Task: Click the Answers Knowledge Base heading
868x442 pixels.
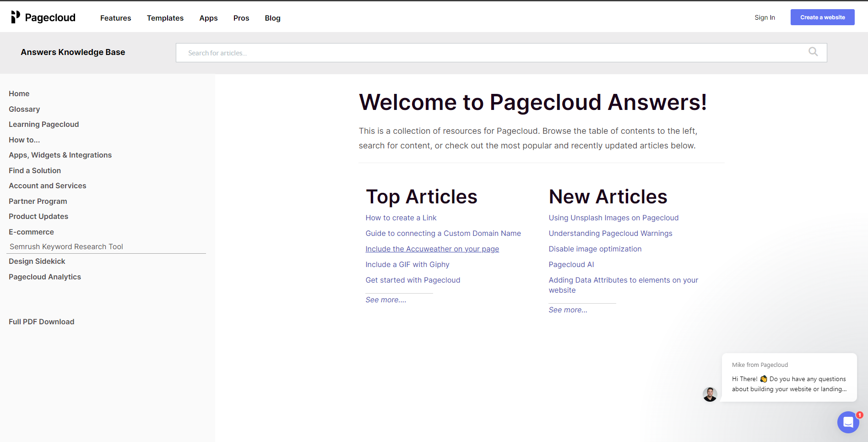Action: (73, 52)
